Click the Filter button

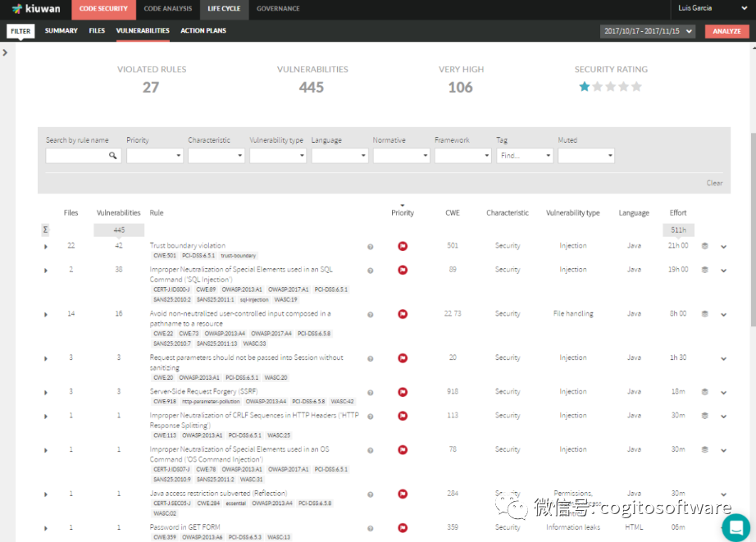[x=20, y=31]
